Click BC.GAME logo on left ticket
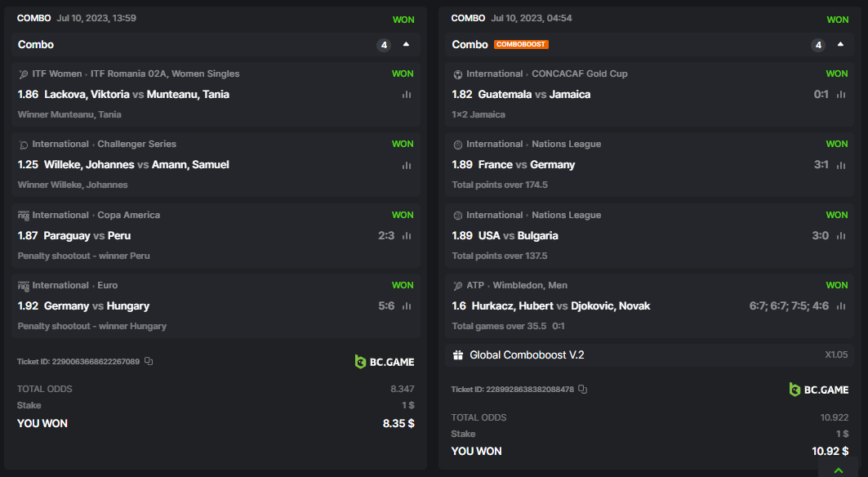Viewport: 868px width, 477px height. point(385,361)
